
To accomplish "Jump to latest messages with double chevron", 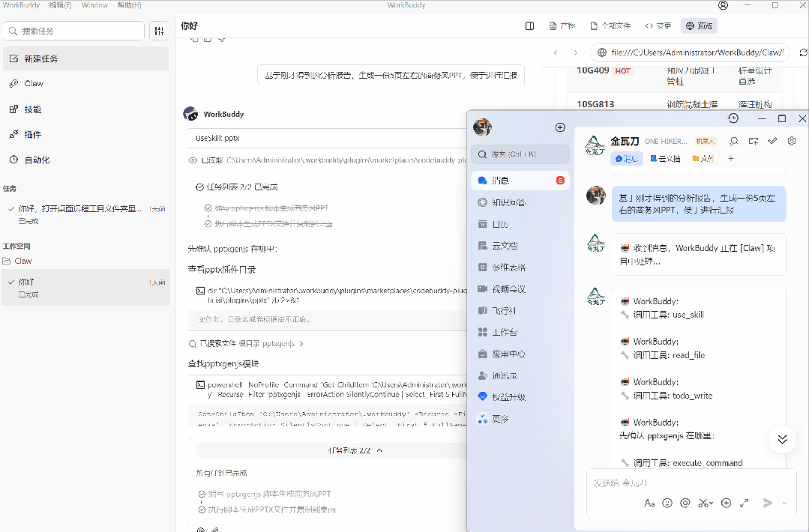I will (x=782, y=439).
